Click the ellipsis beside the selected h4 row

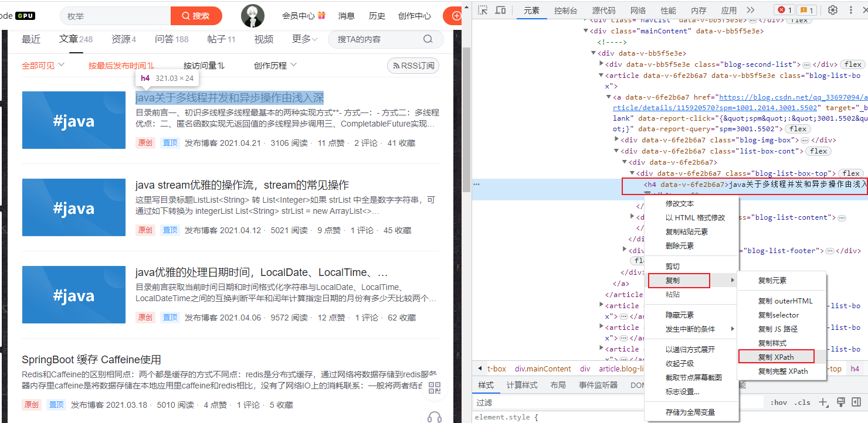click(x=477, y=184)
